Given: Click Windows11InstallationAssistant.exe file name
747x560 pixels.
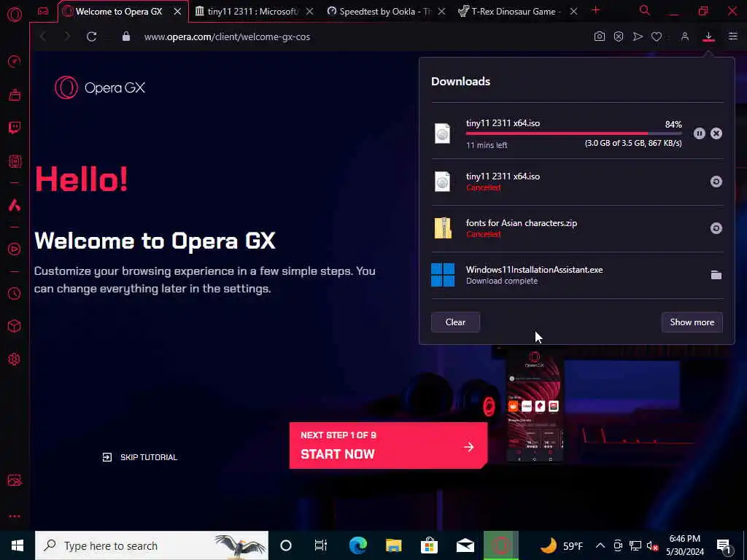Looking at the screenshot, I should (534, 270).
